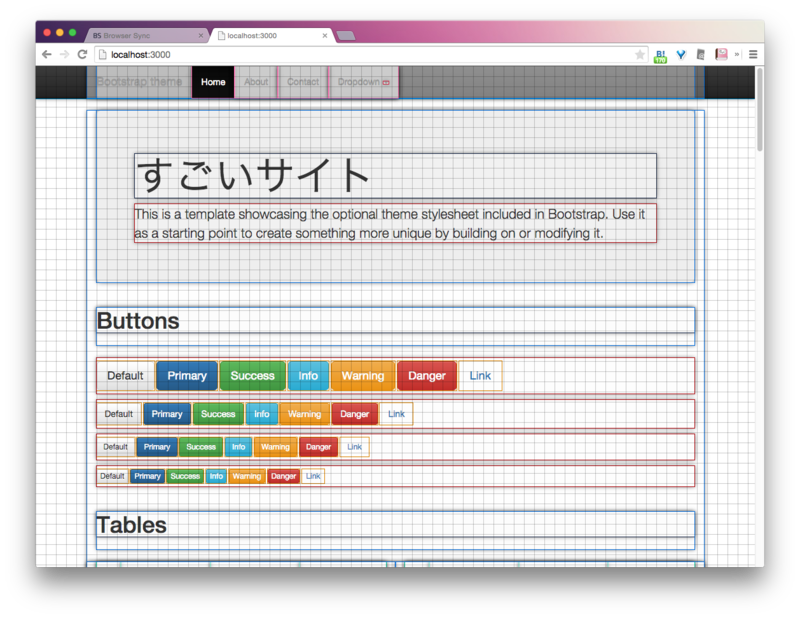Open the Chrome hamburger menu
The width and height of the screenshot is (800, 618).
click(753, 55)
